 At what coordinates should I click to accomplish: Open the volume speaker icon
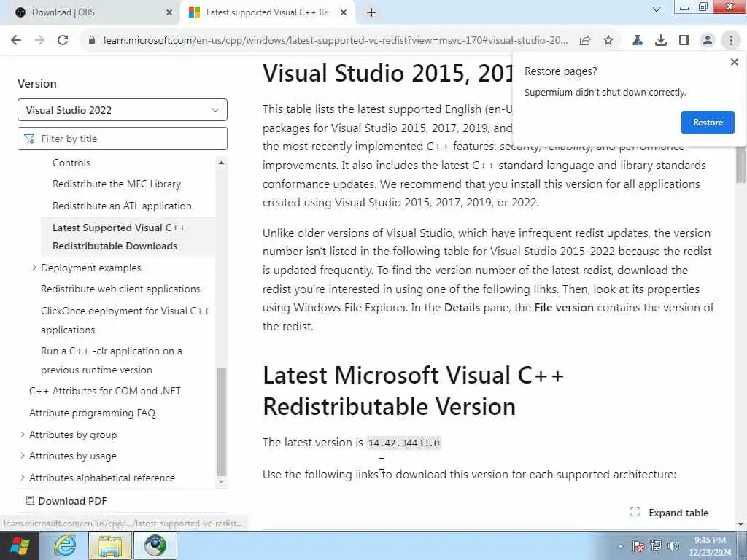673,546
